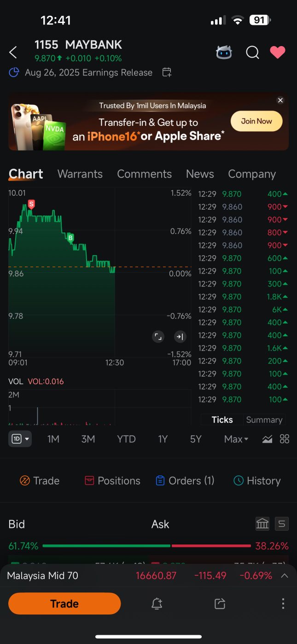Tap the bank building broker queue icon

[262, 524]
